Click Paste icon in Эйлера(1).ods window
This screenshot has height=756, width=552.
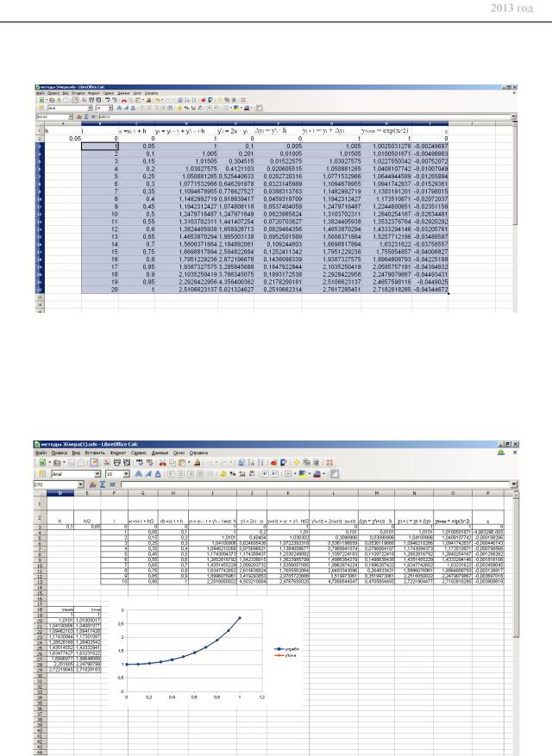(x=181, y=463)
